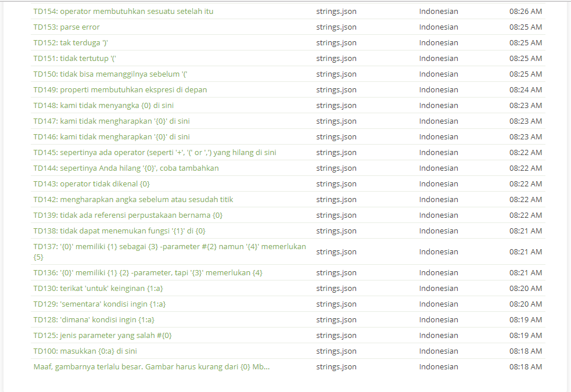This screenshot has width=571, height=392.
Task: Select strings.json in the TD125 row
Action: [x=336, y=335]
